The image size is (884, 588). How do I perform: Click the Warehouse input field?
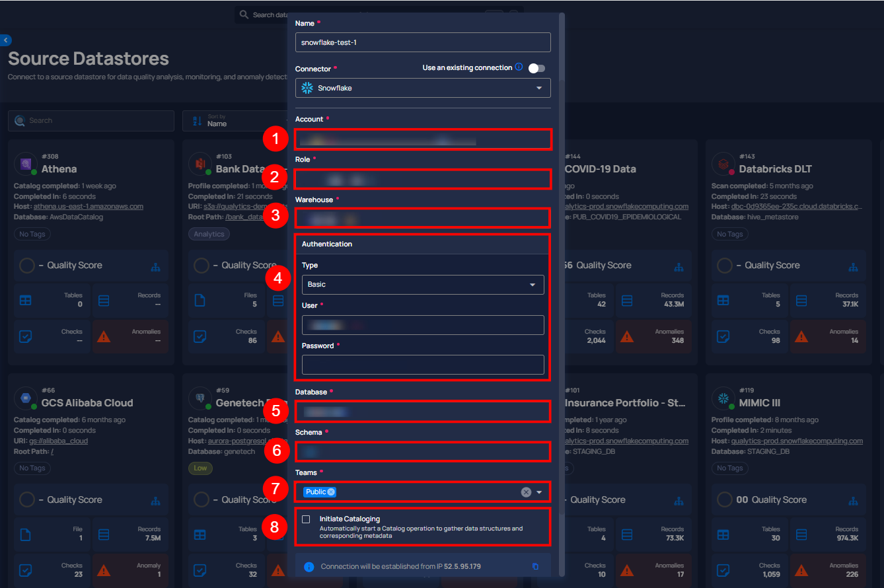[x=423, y=218]
